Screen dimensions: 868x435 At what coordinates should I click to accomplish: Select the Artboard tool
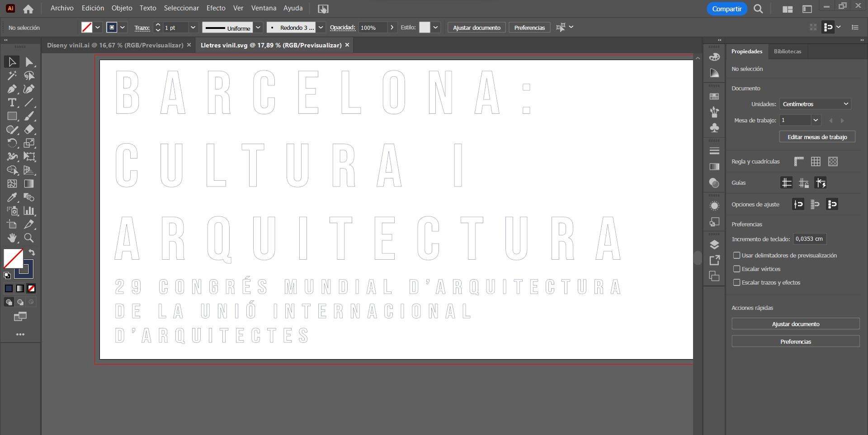pyautogui.click(x=12, y=225)
